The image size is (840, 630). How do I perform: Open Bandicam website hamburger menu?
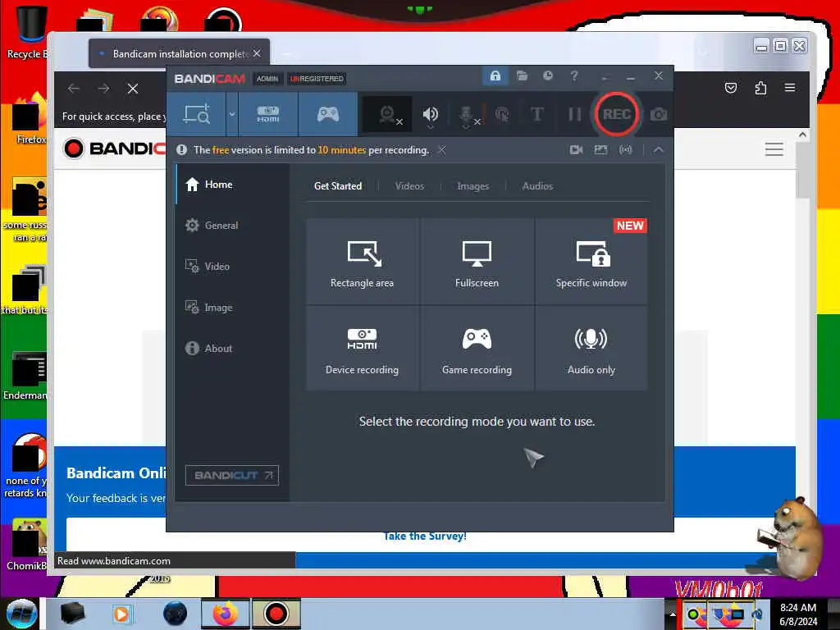click(x=774, y=149)
